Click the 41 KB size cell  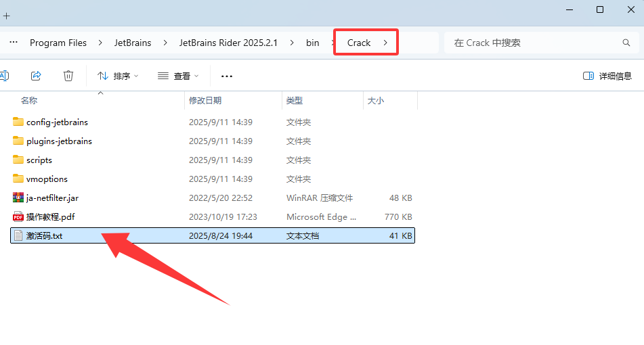click(x=400, y=235)
